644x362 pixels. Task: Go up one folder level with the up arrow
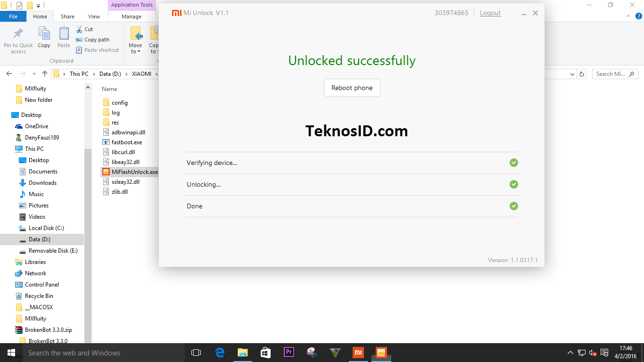[45, 74]
